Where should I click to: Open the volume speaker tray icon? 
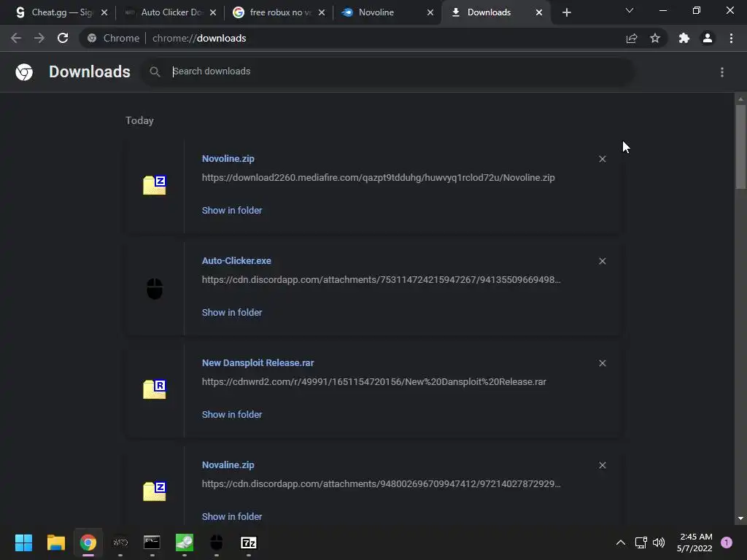(659, 542)
